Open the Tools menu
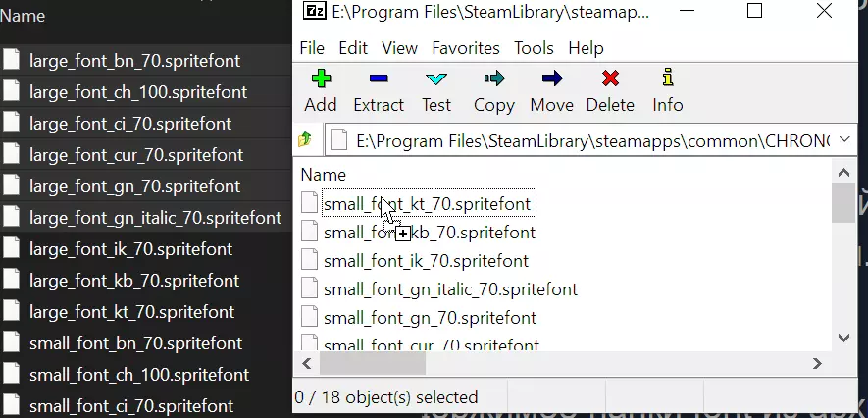 (534, 48)
